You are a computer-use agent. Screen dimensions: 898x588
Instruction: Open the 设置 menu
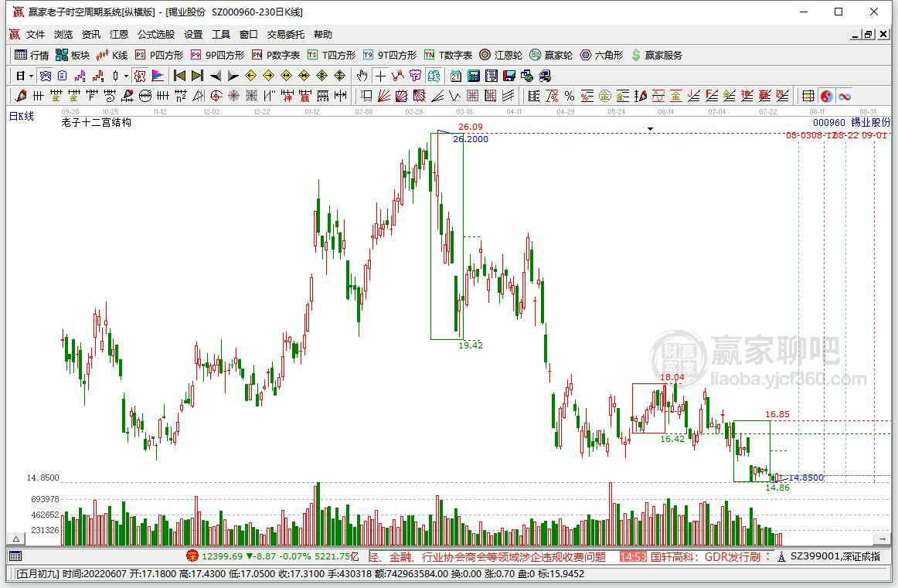(x=193, y=34)
